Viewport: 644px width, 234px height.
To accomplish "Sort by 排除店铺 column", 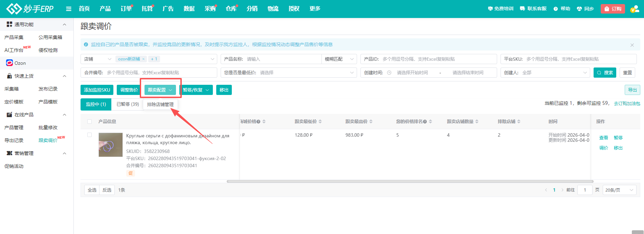I will pyautogui.click(x=519, y=121).
